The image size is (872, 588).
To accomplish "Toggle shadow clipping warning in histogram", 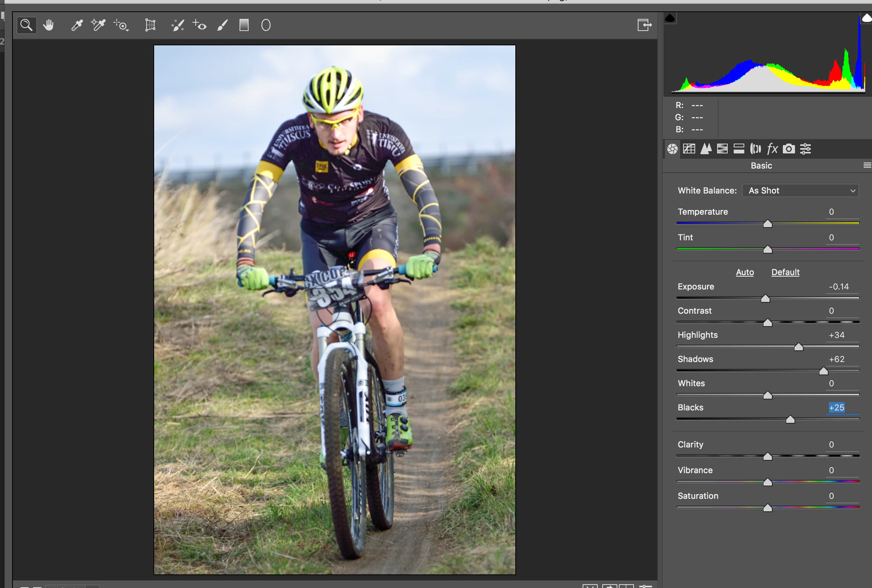I will point(670,18).
